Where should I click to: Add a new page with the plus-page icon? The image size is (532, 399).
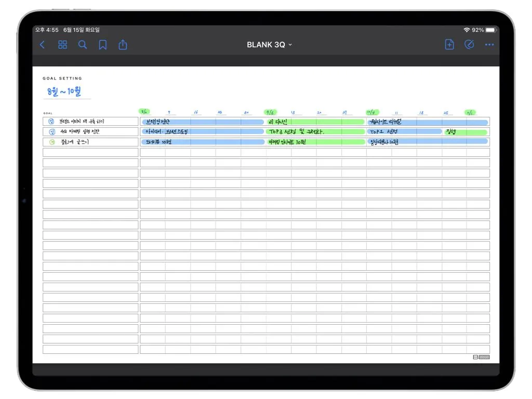449,45
